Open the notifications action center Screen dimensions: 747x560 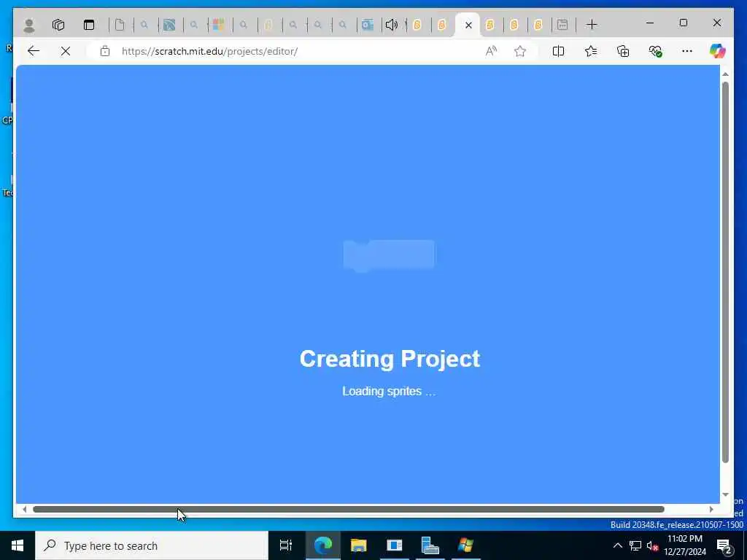[x=724, y=545]
